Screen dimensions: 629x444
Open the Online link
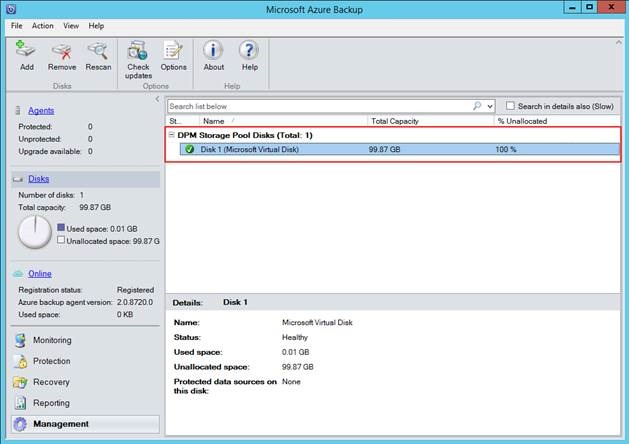tap(40, 273)
